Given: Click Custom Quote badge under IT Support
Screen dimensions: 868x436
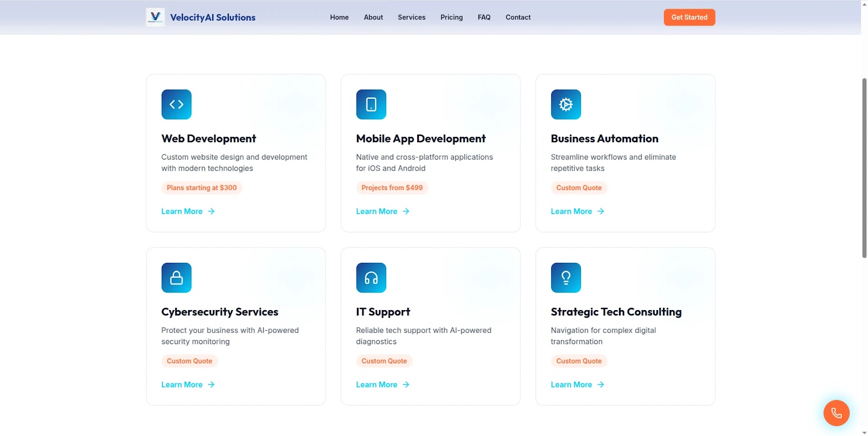Looking at the screenshot, I should (384, 361).
